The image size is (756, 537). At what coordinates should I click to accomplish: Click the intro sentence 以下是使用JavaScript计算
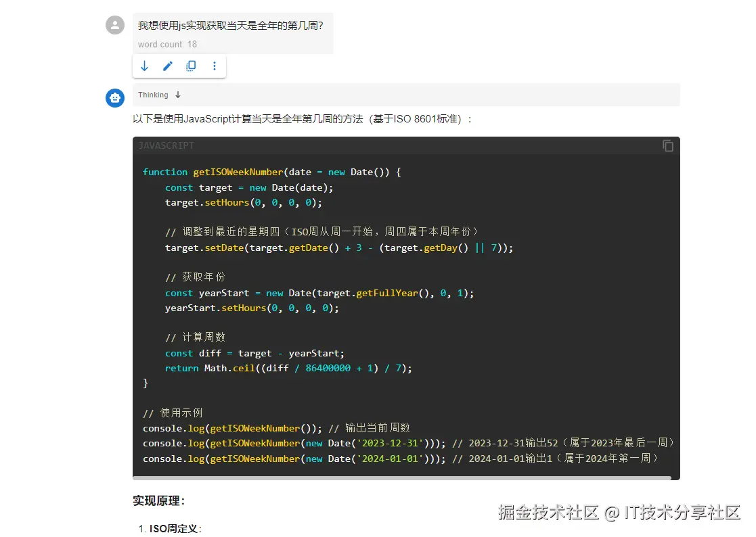coord(303,119)
